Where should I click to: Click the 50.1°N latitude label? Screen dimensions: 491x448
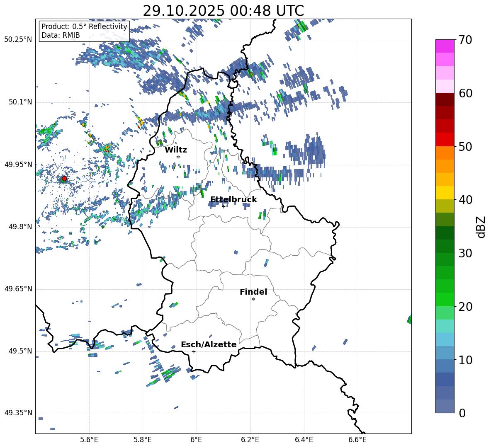click(20, 102)
